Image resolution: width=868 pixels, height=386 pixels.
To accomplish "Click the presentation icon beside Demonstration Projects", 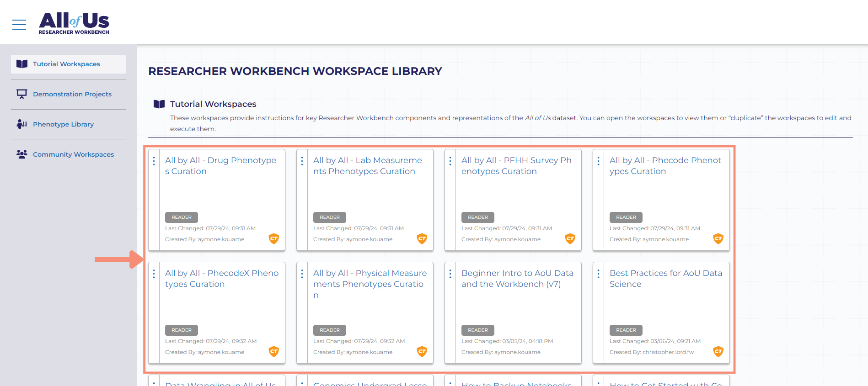I will [x=22, y=94].
